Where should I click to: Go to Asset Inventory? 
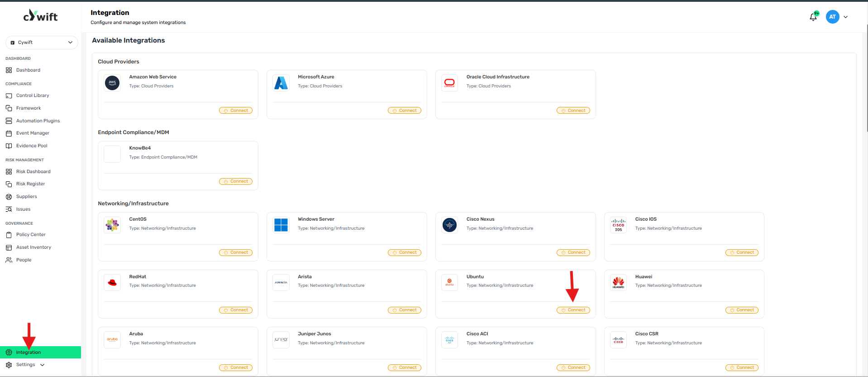[33, 247]
